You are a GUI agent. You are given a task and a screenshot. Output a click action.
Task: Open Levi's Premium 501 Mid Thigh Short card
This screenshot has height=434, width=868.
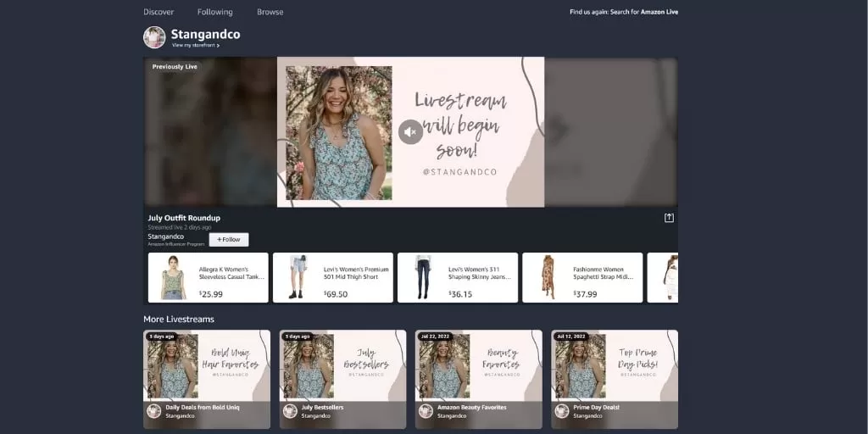click(332, 277)
